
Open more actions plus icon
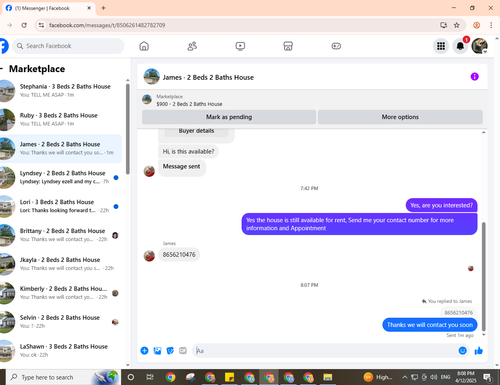[x=144, y=351]
